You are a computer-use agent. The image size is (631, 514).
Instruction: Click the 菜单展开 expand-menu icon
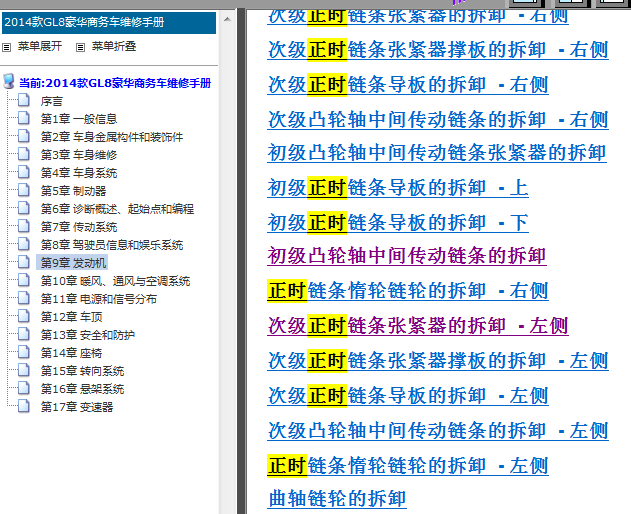click(x=6, y=47)
